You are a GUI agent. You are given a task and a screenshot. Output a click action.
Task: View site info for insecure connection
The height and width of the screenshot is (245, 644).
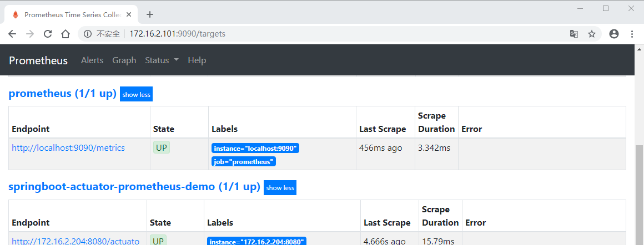pyautogui.click(x=88, y=34)
